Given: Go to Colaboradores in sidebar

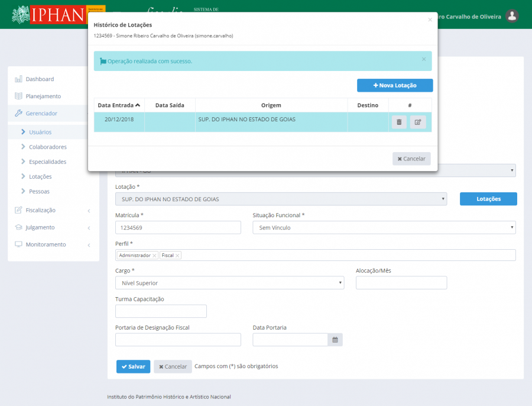Looking at the screenshot, I should 47,147.
